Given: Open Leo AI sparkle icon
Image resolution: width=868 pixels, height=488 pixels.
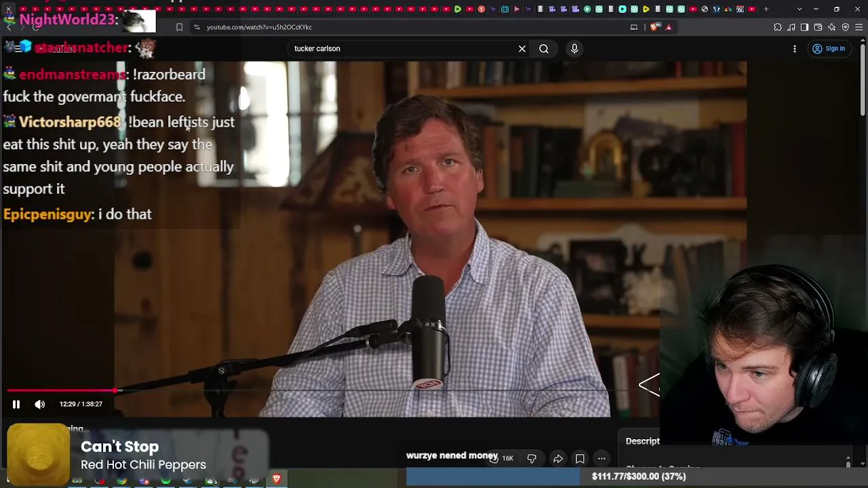Looking at the screenshot, I should pos(832,27).
